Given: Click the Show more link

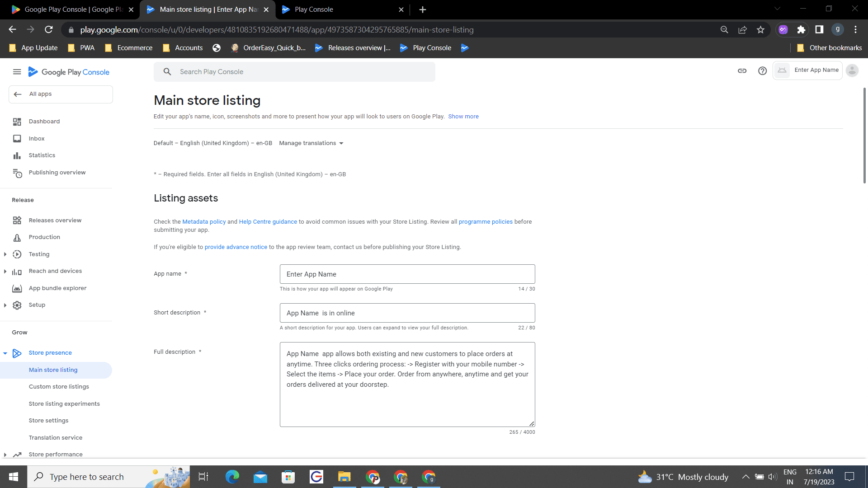Looking at the screenshot, I should pos(463,117).
